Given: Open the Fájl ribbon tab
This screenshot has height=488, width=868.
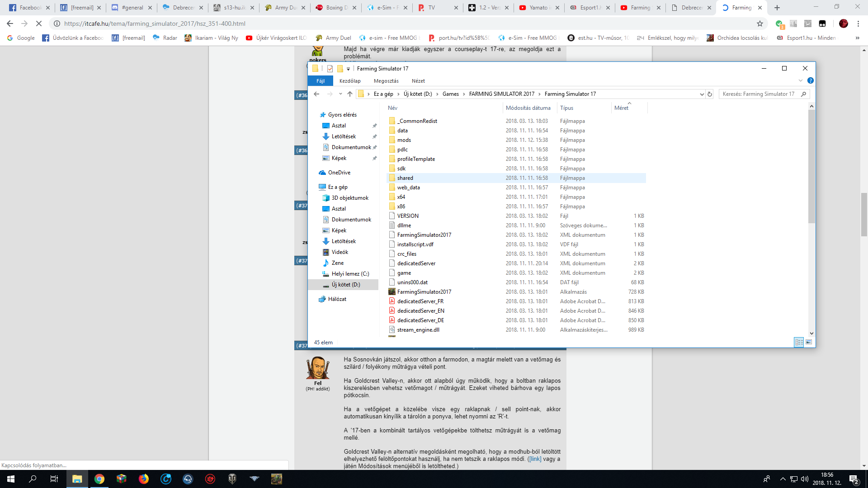Looking at the screenshot, I should tap(321, 81).
